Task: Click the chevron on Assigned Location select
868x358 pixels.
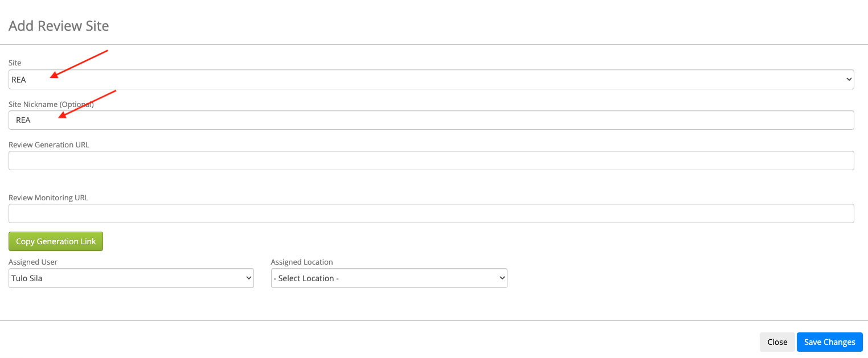Action: point(502,278)
